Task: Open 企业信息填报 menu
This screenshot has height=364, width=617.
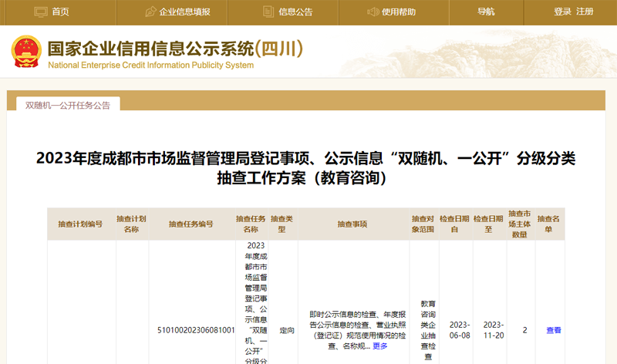Action: [184, 12]
